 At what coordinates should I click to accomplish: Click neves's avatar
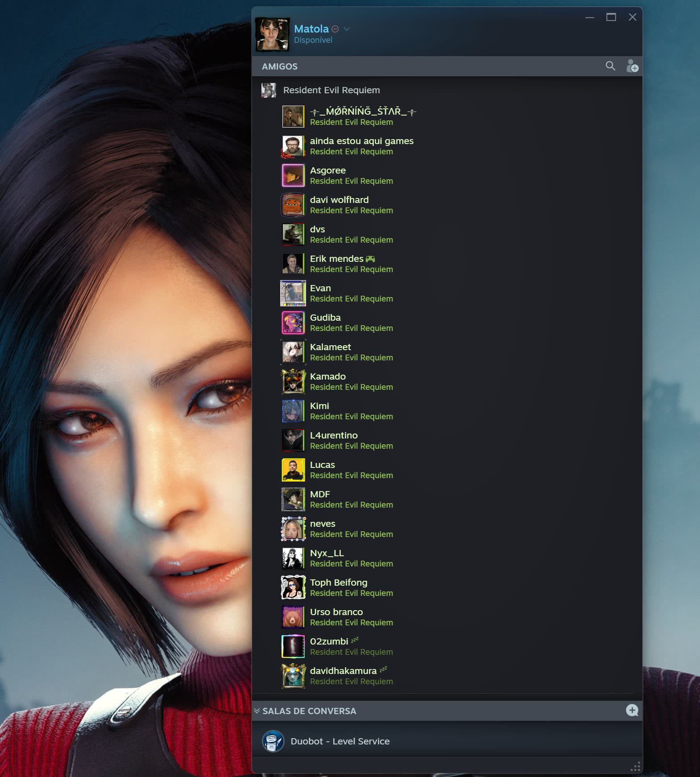pyautogui.click(x=293, y=529)
